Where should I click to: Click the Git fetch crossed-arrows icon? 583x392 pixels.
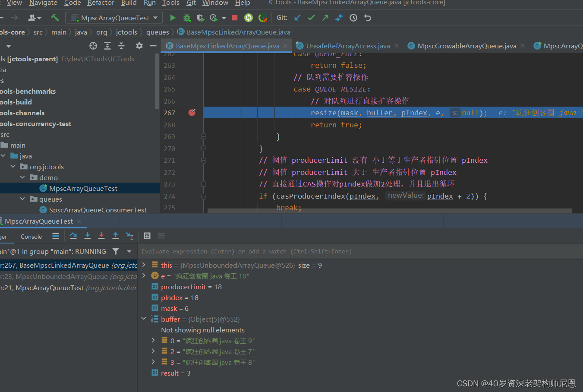point(339,18)
